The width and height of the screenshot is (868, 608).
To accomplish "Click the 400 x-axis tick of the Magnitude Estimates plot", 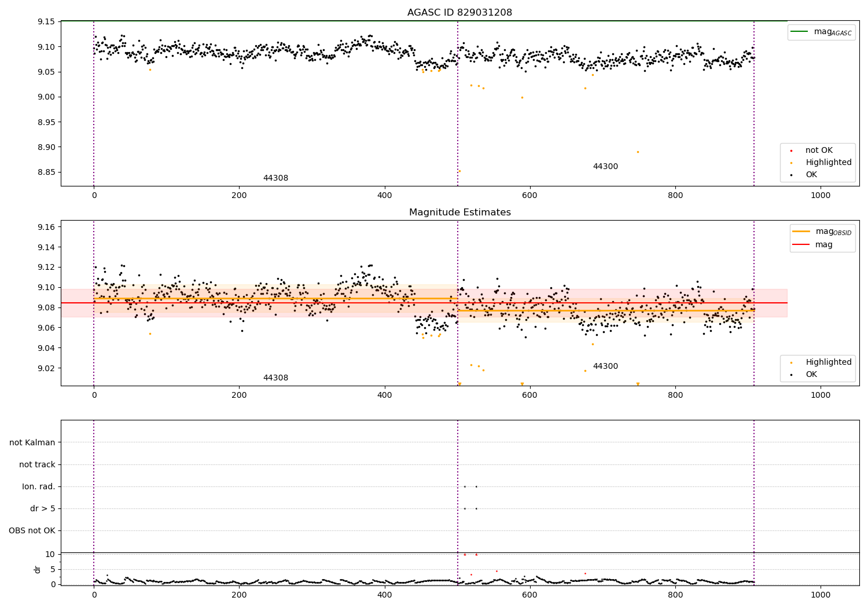I will coord(385,395).
